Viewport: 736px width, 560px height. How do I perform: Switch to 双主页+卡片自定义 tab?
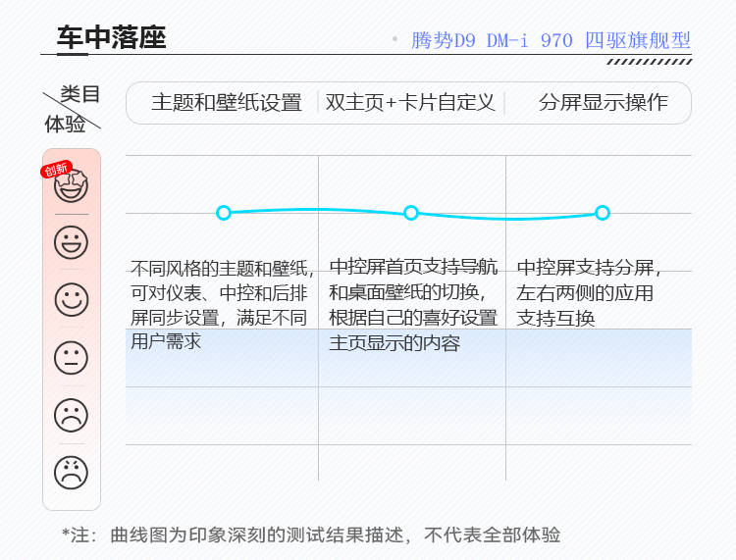click(410, 103)
